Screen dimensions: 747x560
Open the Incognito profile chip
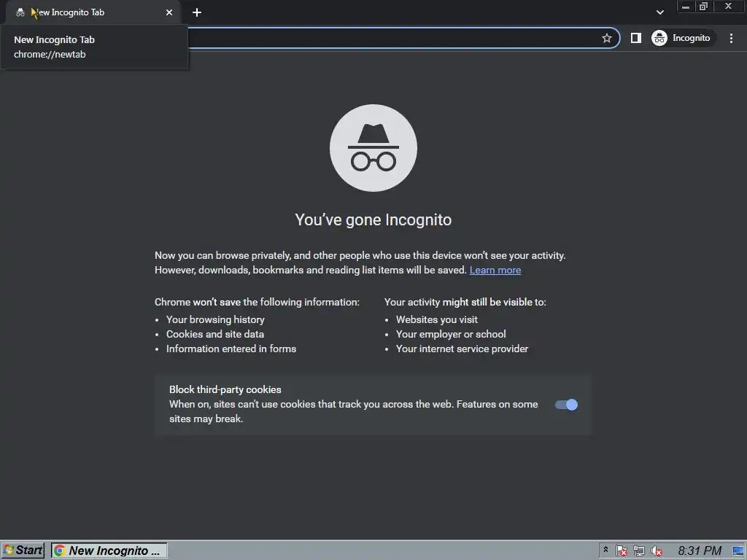tap(683, 38)
